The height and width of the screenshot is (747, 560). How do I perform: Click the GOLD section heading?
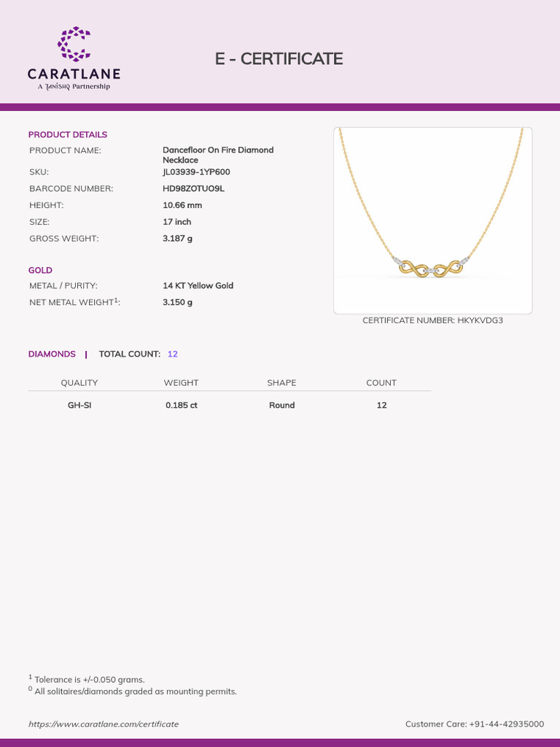(x=41, y=270)
